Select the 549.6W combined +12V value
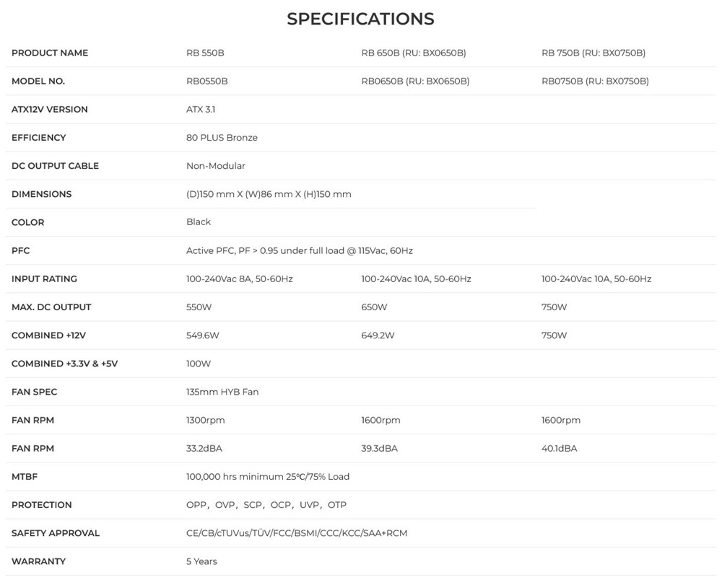This screenshot has height=588, width=722. click(203, 335)
